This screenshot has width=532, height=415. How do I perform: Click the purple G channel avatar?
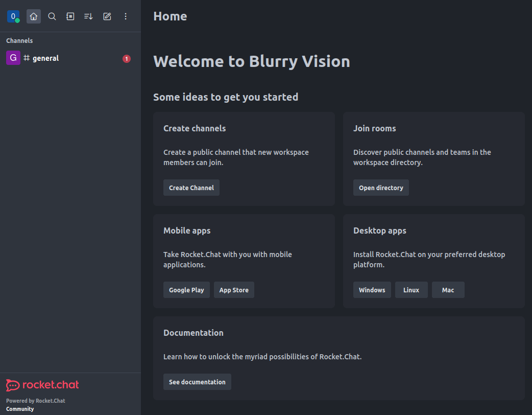[x=13, y=58]
